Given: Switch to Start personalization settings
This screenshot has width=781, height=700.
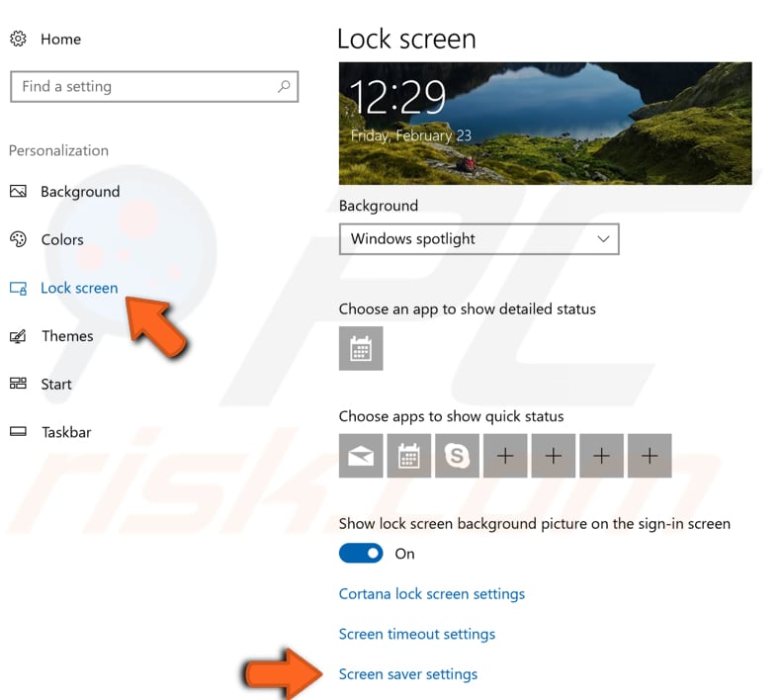Looking at the screenshot, I should (56, 385).
